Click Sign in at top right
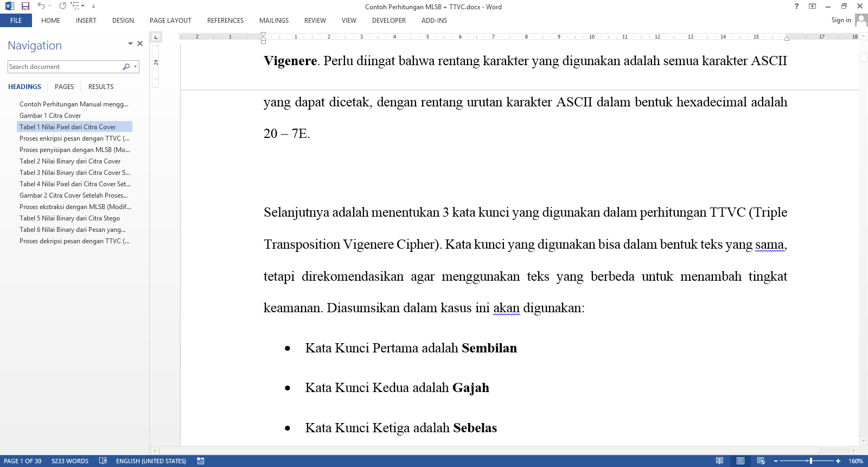The image size is (868, 467). 841,20
